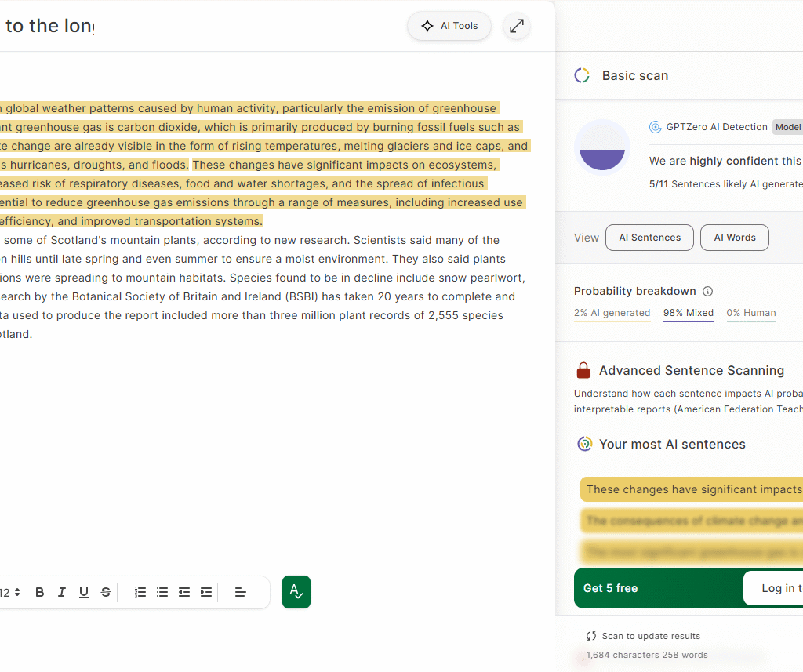Increase the paragraph indent
The width and height of the screenshot is (803, 672).
[206, 592]
